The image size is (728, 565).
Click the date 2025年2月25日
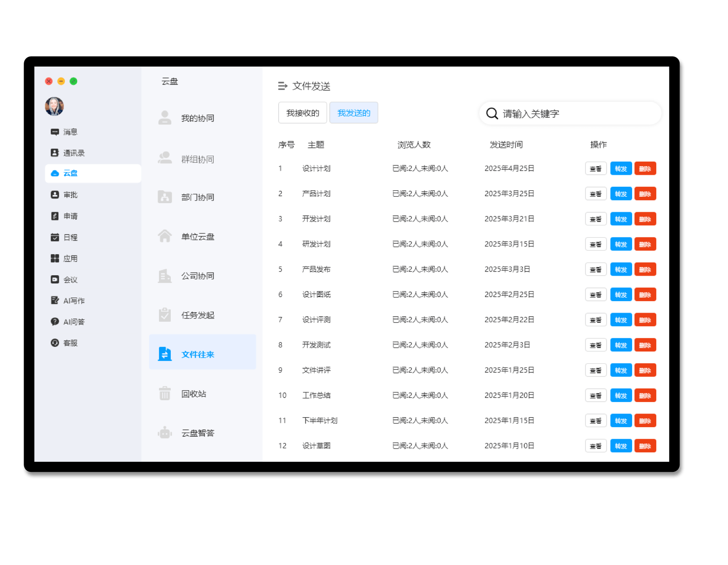[510, 294]
